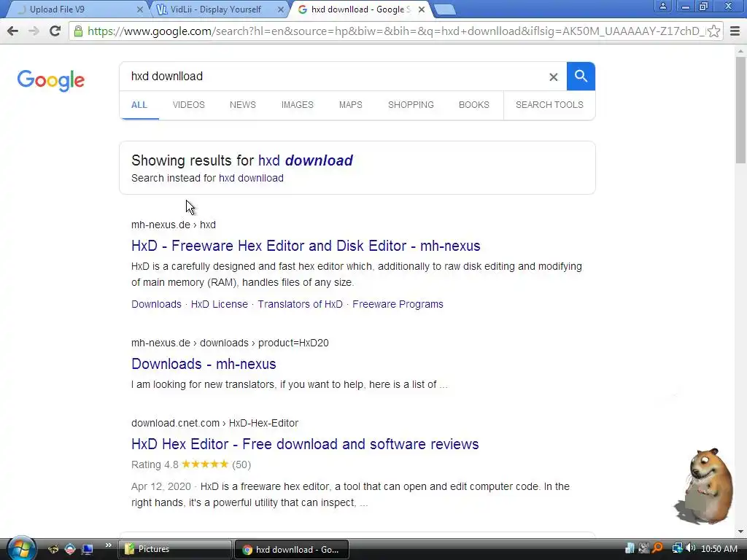Open 'HxD - Freeware Hex Editor and Disk Editor' result

[306, 246]
